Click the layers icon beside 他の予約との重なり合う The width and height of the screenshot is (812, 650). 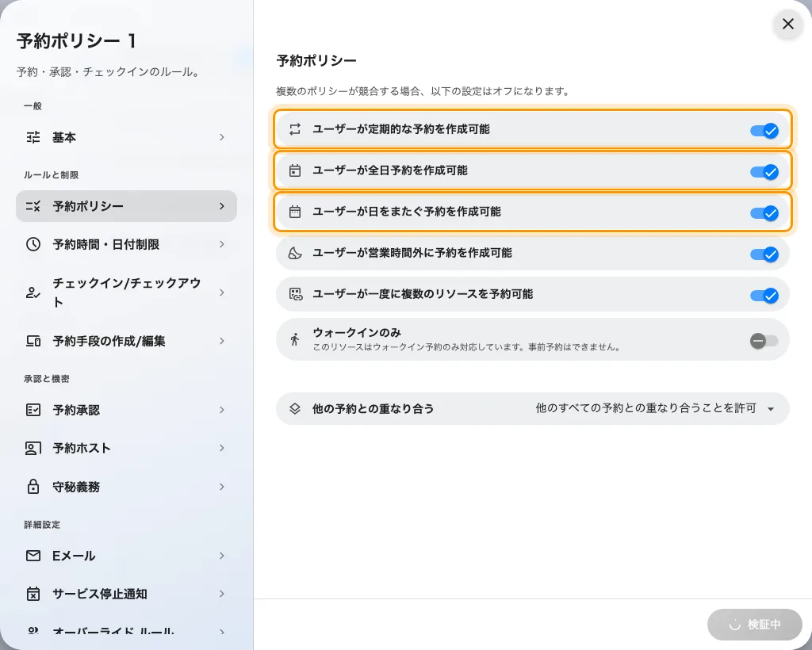(295, 409)
